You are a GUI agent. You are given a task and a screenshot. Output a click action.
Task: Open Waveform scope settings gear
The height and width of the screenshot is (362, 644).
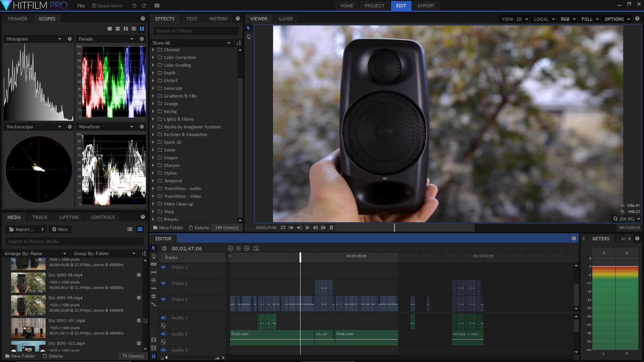(142, 127)
